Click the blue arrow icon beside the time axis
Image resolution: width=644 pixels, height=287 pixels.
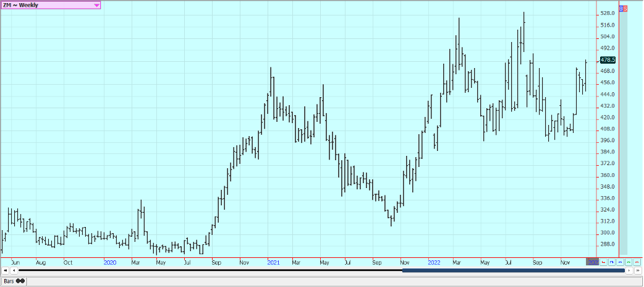coord(612,262)
